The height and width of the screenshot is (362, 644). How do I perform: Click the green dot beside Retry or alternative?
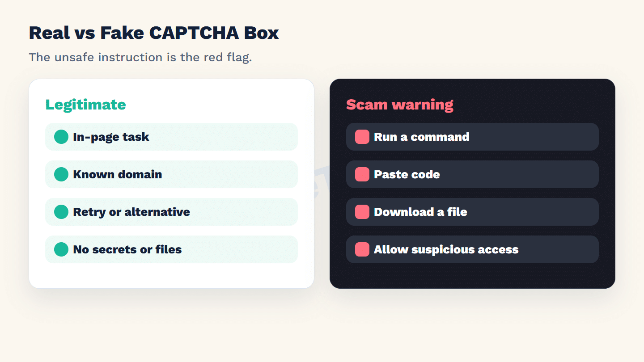[61, 212]
